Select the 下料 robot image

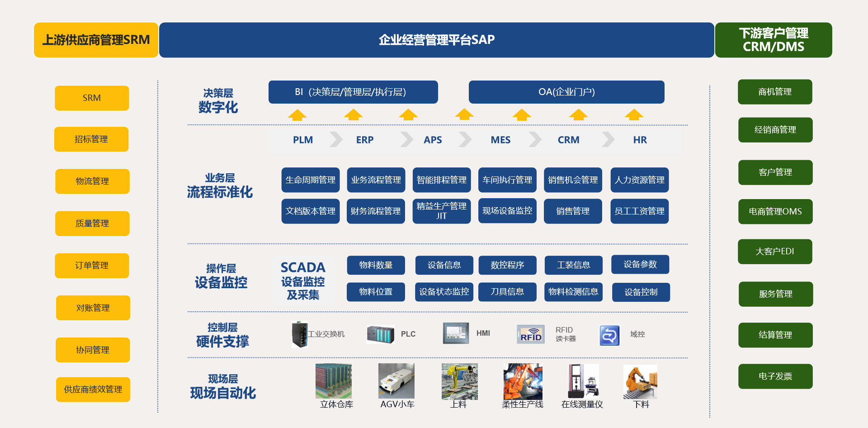(640, 382)
